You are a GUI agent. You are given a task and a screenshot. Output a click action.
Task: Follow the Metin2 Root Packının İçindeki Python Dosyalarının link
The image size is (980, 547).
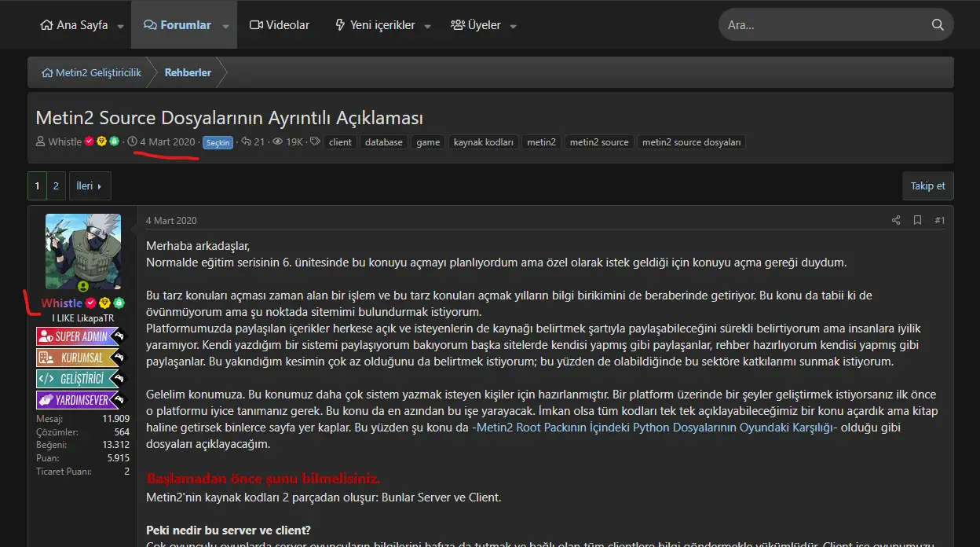(655, 428)
